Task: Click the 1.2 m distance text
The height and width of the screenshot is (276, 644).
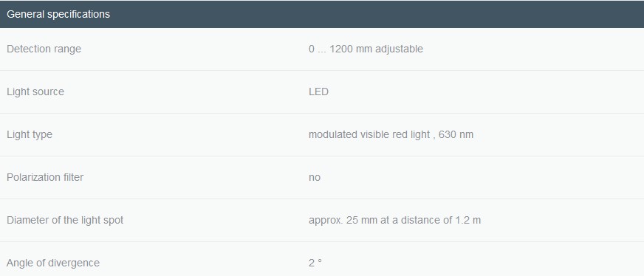Action: [x=467, y=220]
